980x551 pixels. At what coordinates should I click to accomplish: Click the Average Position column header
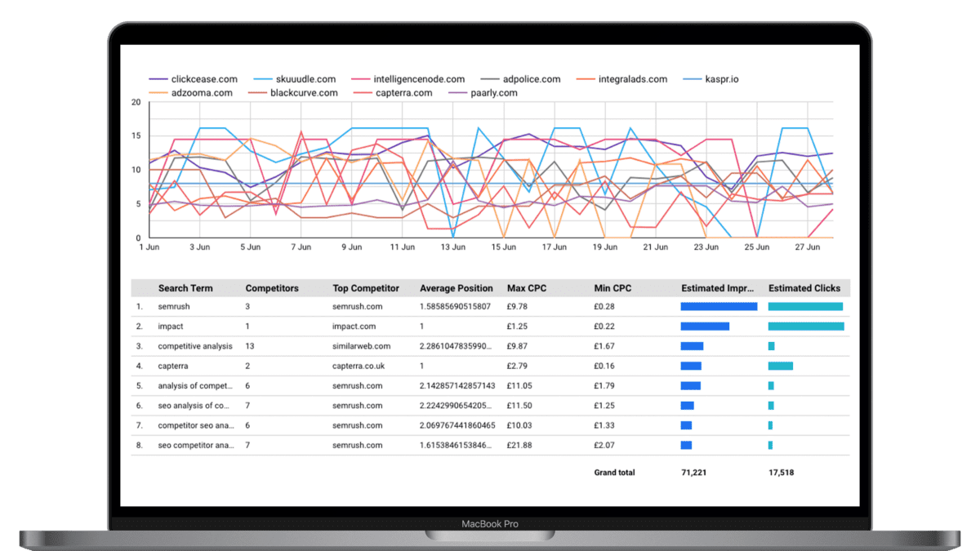[x=456, y=288]
